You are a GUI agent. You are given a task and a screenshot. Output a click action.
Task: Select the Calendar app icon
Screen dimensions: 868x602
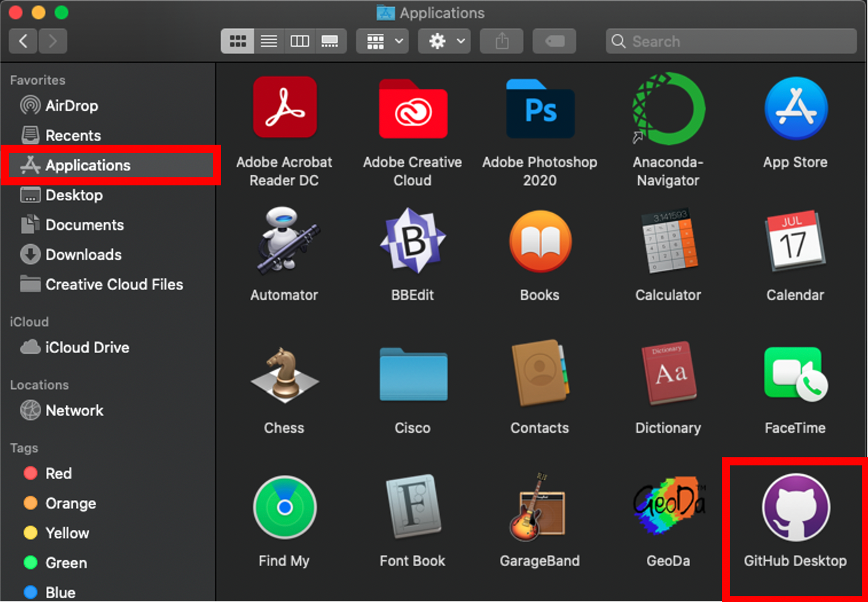[796, 241]
